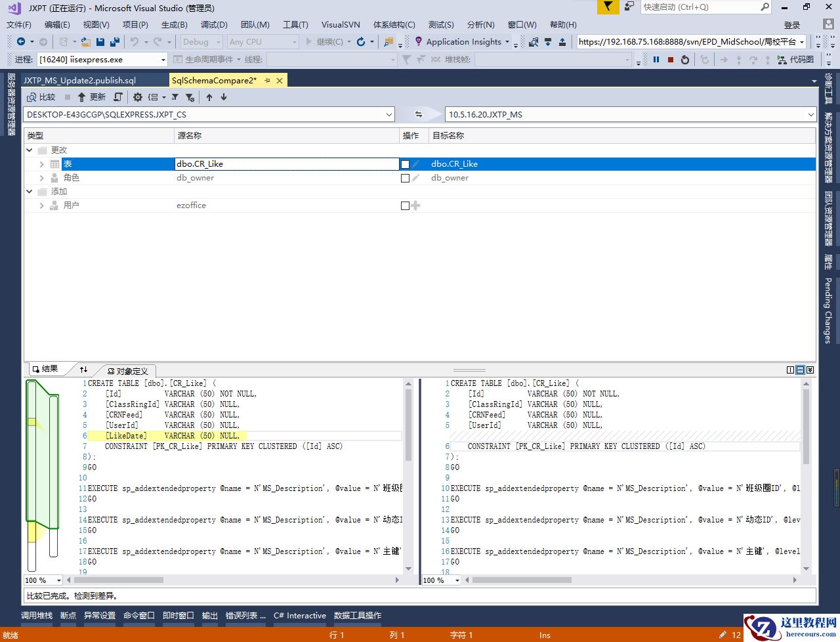The height and width of the screenshot is (642, 840).
Task: Open the 调试(D) debug menu
Action: coord(213,24)
